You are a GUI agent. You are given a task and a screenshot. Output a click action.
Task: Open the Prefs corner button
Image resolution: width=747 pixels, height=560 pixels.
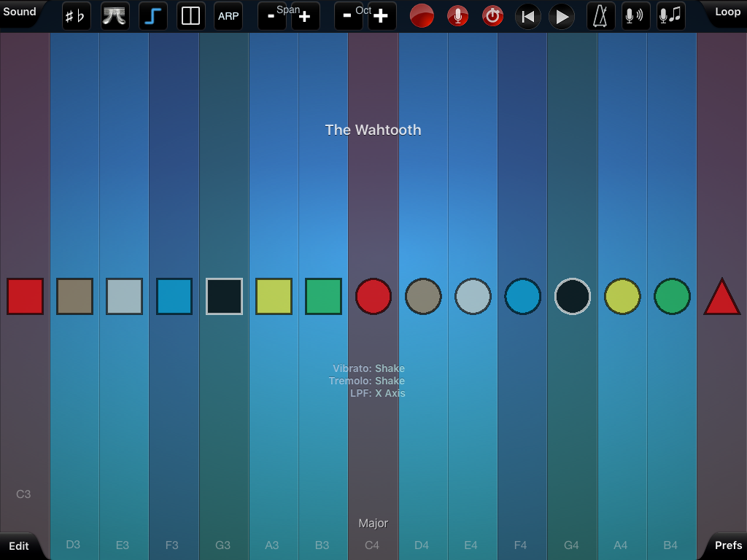tap(728, 545)
